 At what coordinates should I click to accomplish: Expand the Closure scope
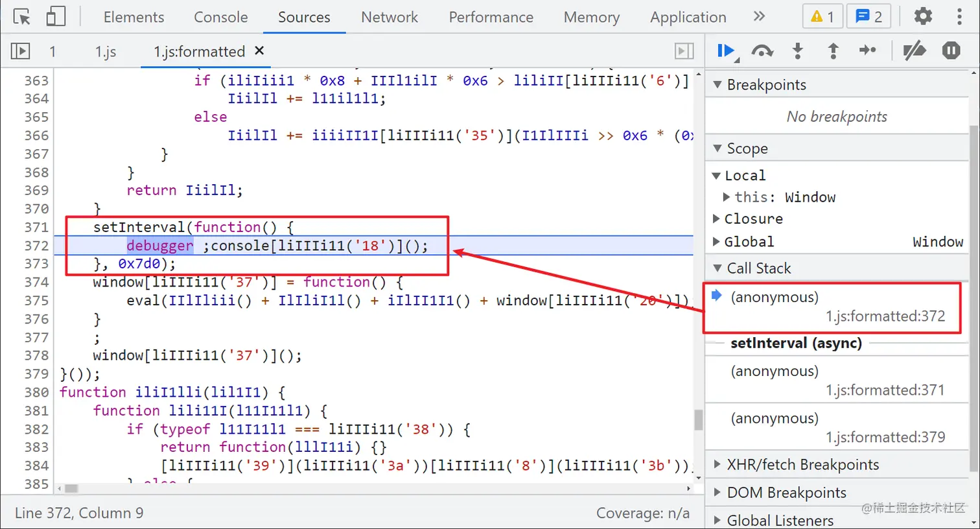point(716,219)
